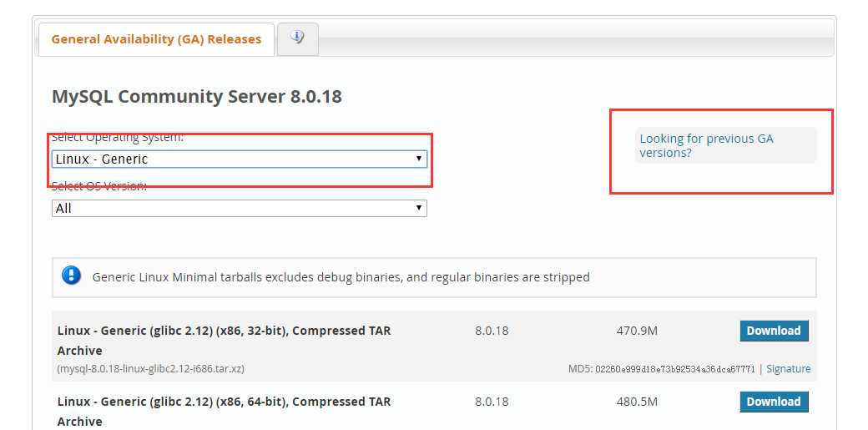Switch to the information icon tab
868x430 pixels.
tap(298, 38)
